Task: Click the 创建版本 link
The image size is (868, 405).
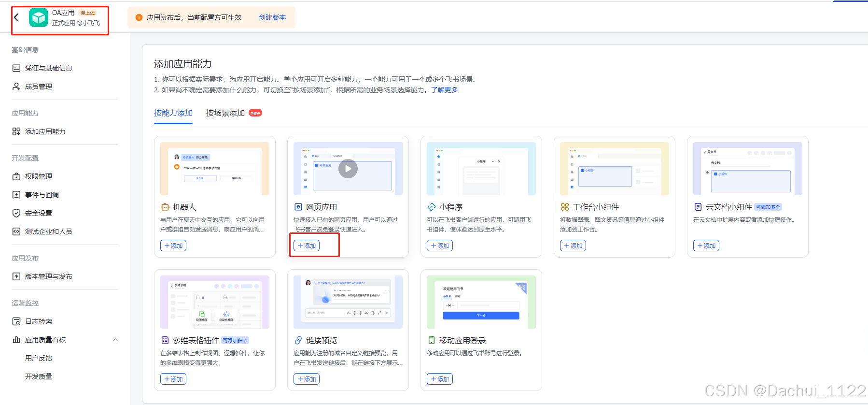Action: [x=272, y=17]
